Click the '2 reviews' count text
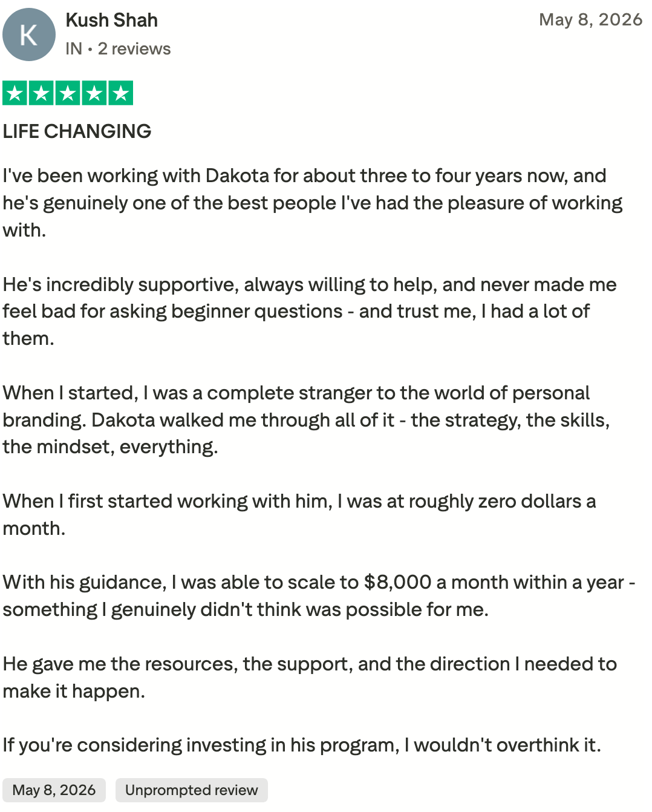652x812 pixels. [134, 48]
